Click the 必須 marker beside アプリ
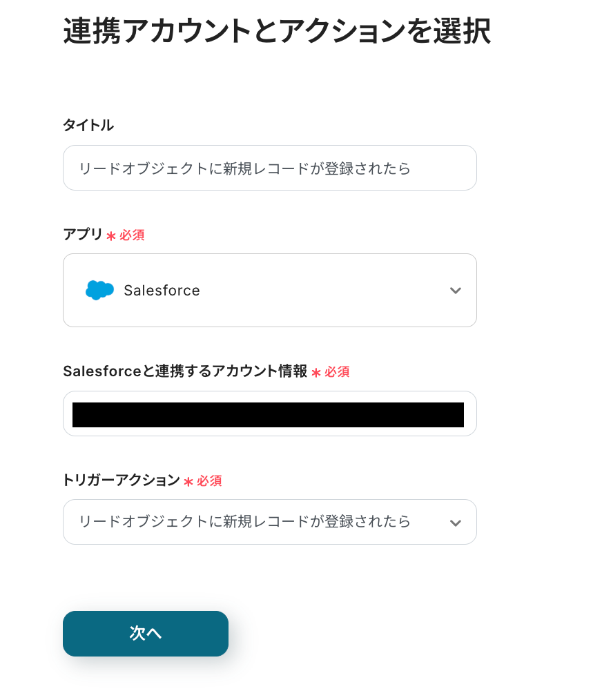Screen dimensions: 602x700 point(132,235)
